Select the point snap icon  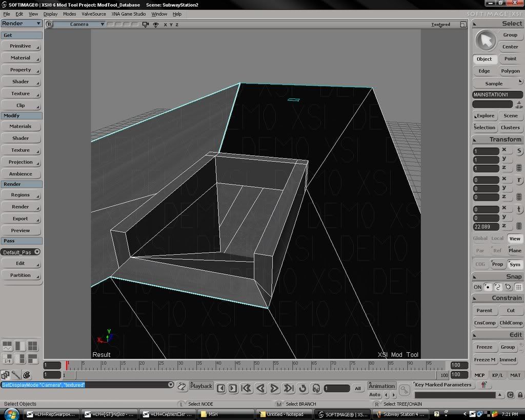point(488,287)
